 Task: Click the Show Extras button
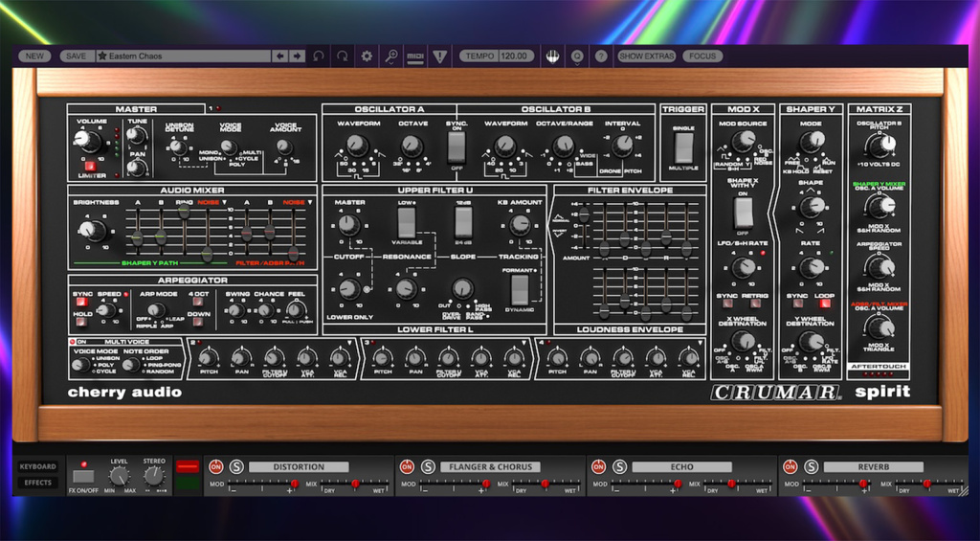pyautogui.click(x=647, y=56)
